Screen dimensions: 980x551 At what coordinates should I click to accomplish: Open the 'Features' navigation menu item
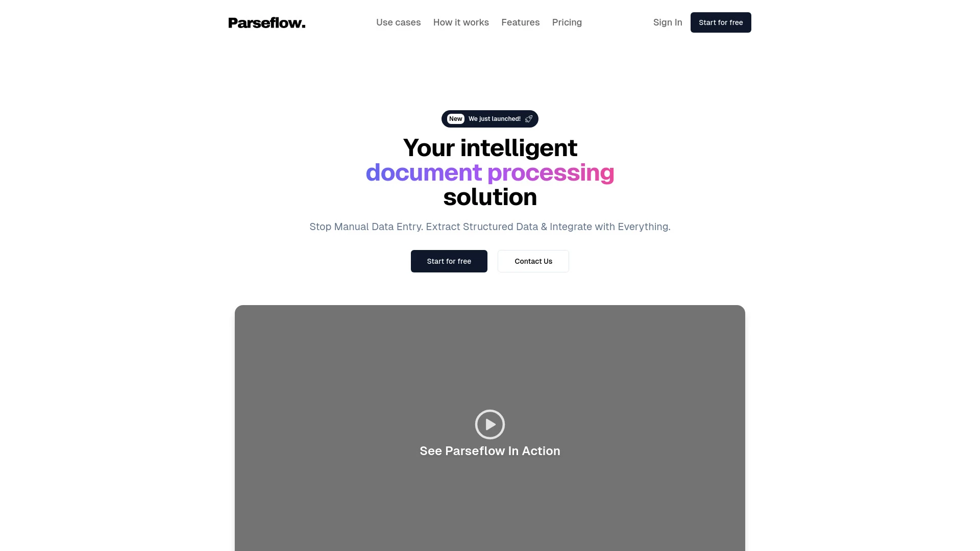coord(520,22)
